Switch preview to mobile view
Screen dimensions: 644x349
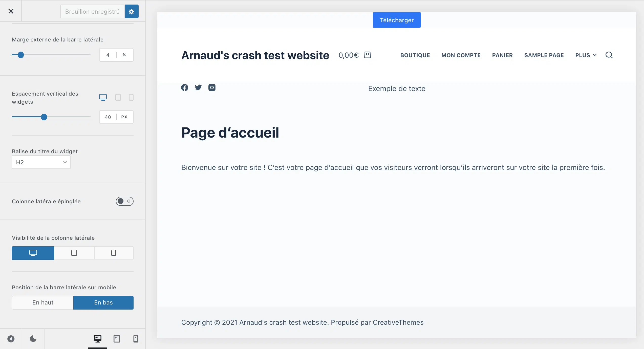136,339
